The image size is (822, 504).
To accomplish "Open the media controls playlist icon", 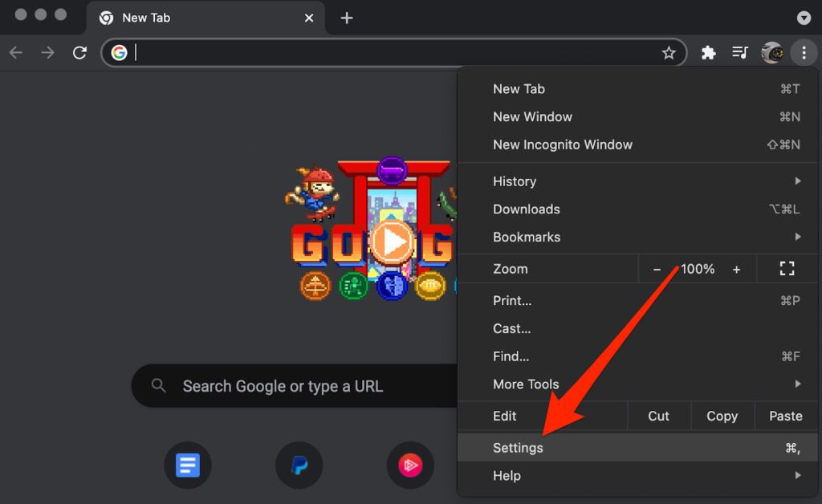I will pos(739,52).
